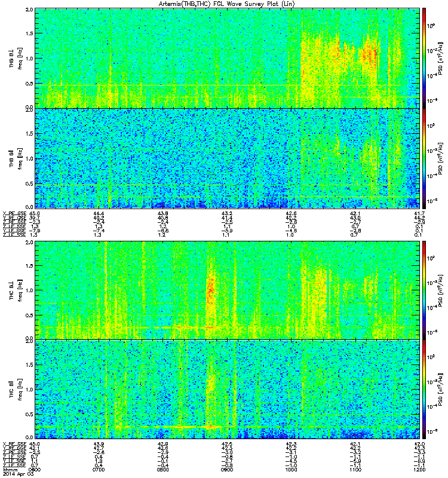
Task: Click the '2014 Apr 03' date label
Action: (x=18, y=474)
